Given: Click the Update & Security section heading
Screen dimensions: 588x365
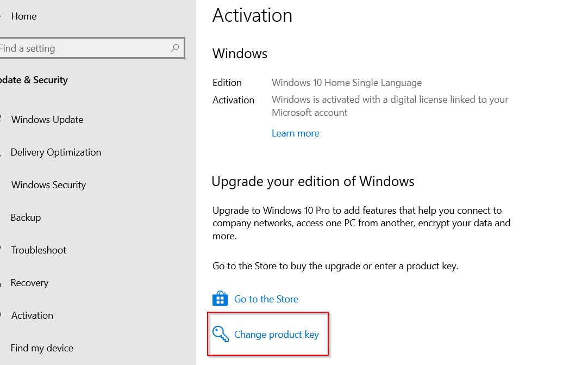Looking at the screenshot, I should click(34, 80).
